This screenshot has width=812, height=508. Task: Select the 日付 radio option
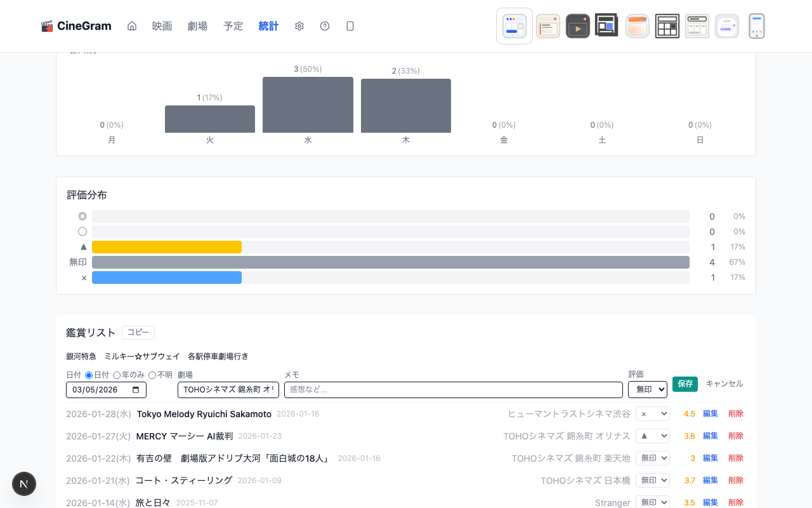pyautogui.click(x=89, y=375)
